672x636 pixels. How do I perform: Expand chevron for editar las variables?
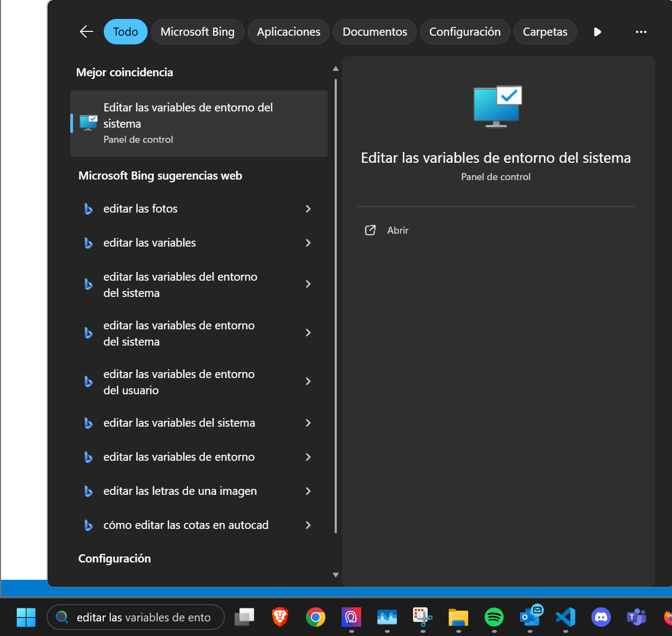[308, 243]
